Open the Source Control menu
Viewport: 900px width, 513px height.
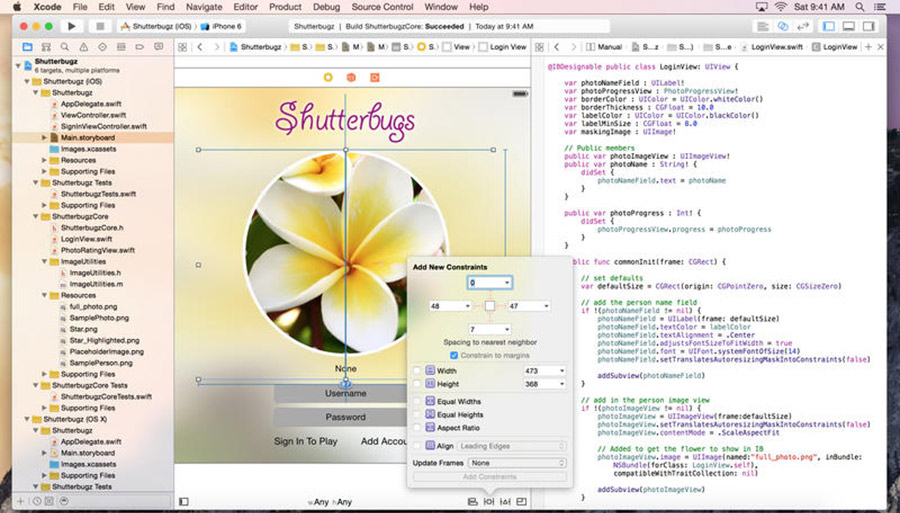pyautogui.click(x=382, y=7)
